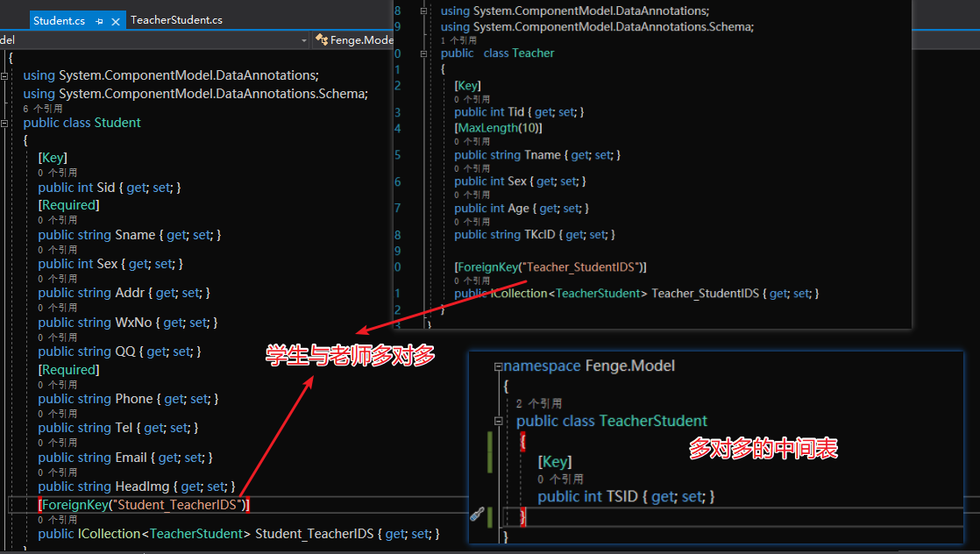
Task: Click the Tid property name
Action: (x=516, y=112)
